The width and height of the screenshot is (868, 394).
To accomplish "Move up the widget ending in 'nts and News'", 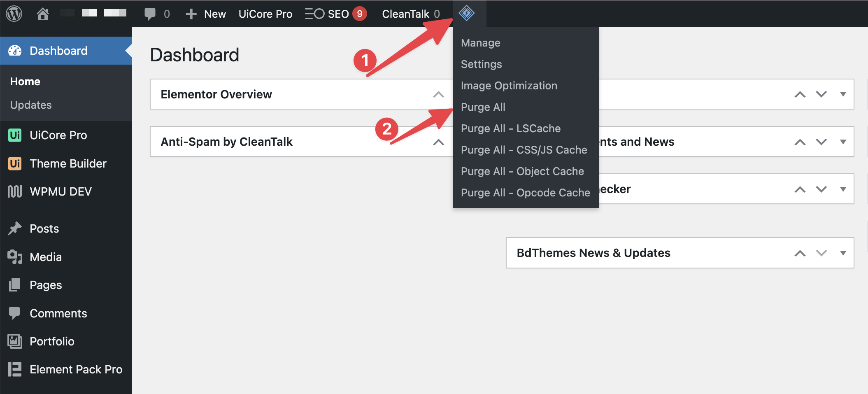I will point(800,142).
